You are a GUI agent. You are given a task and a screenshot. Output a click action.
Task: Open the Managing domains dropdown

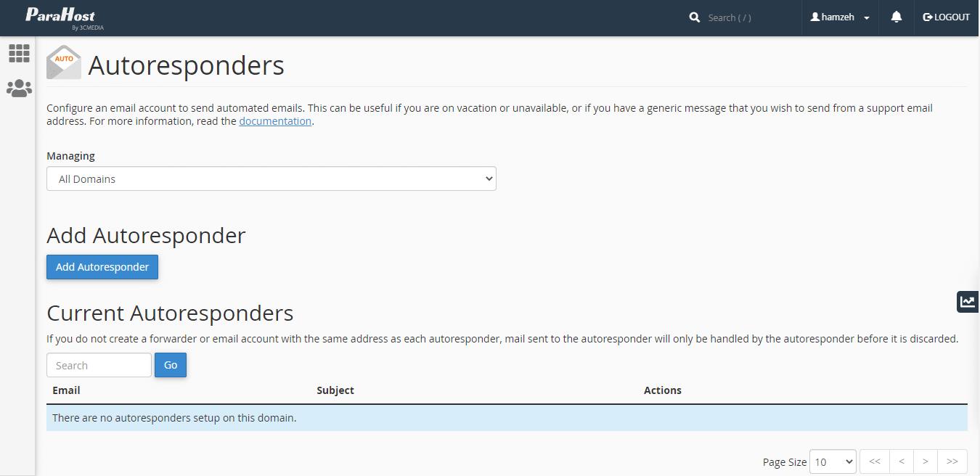271,178
